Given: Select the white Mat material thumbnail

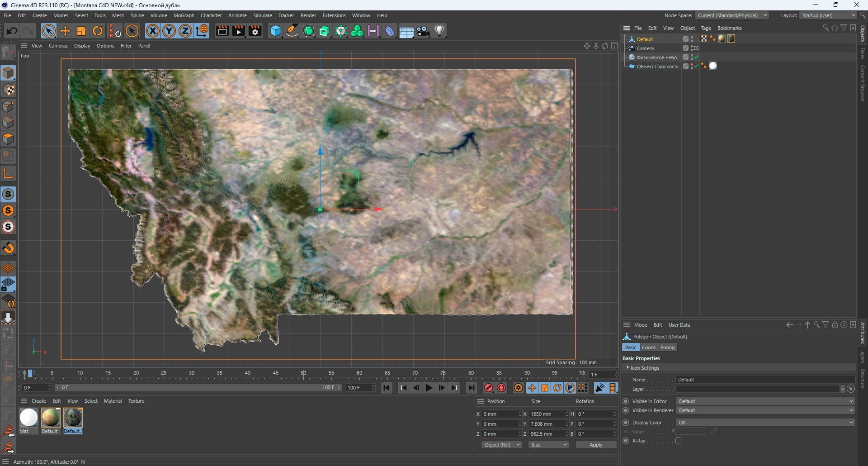Looking at the screenshot, I should pos(28,418).
